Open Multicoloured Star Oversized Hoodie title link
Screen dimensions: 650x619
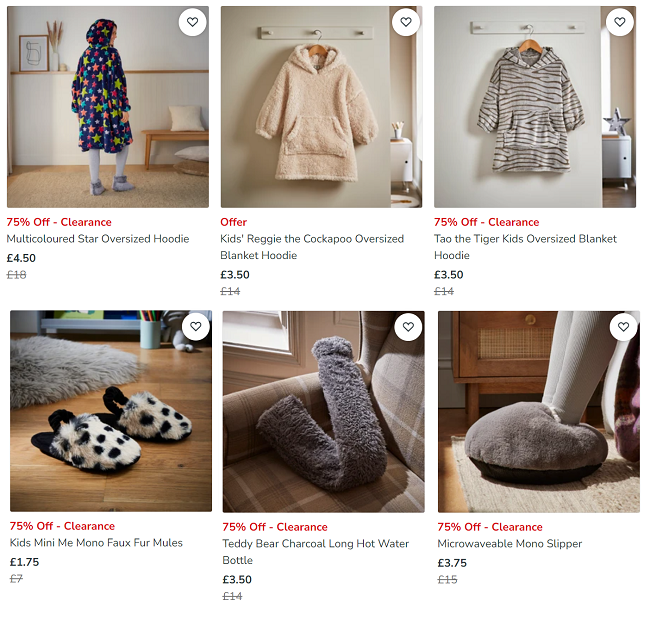98,239
